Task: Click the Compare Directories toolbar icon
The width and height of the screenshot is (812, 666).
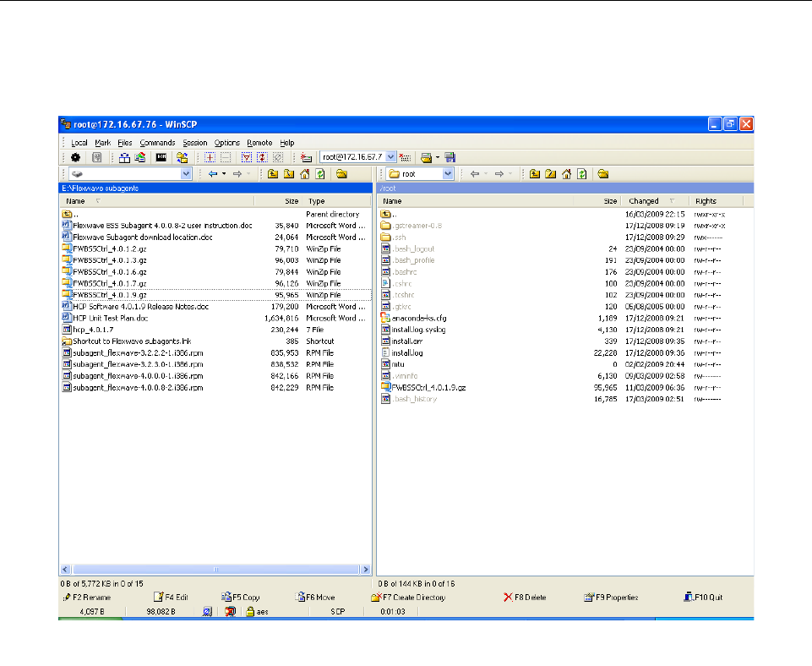Action: pyautogui.click(x=124, y=157)
